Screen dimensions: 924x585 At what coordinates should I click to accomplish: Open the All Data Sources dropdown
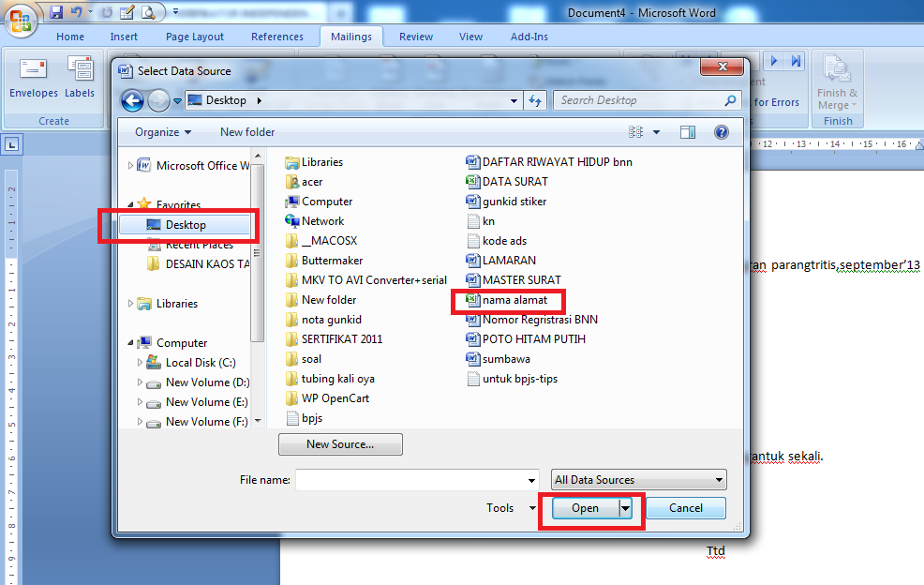(x=638, y=479)
